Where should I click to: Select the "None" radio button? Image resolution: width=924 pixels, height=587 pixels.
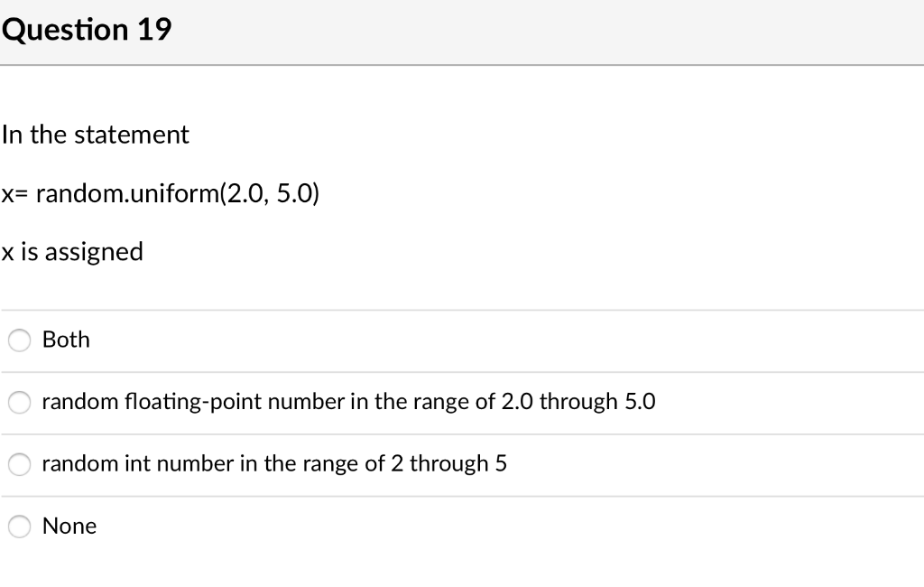pyautogui.click(x=19, y=526)
